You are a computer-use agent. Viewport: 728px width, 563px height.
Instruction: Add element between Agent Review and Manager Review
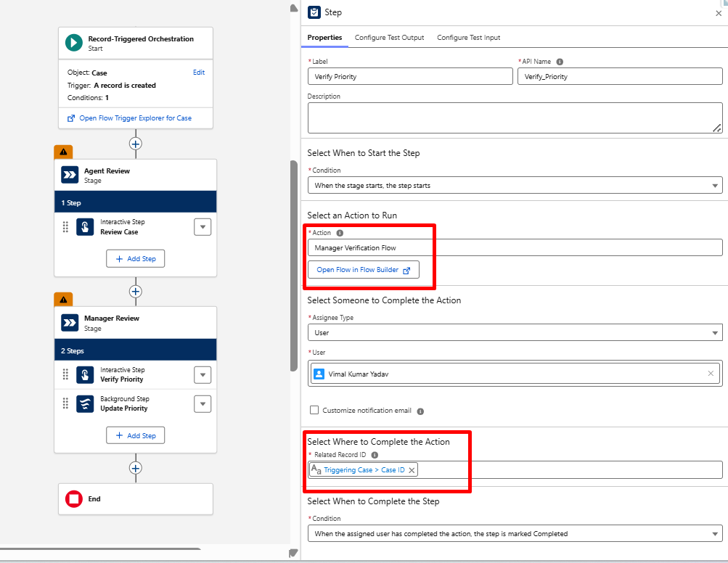[136, 292]
